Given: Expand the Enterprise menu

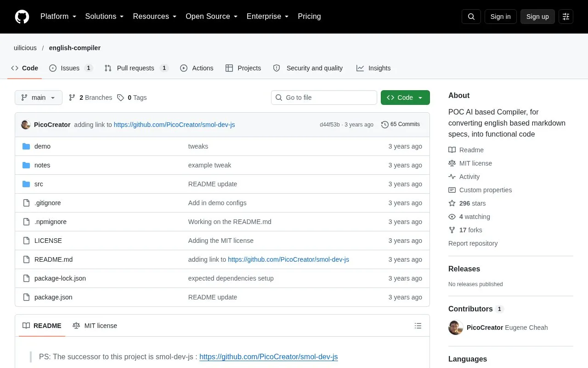Looking at the screenshot, I should coord(268,17).
